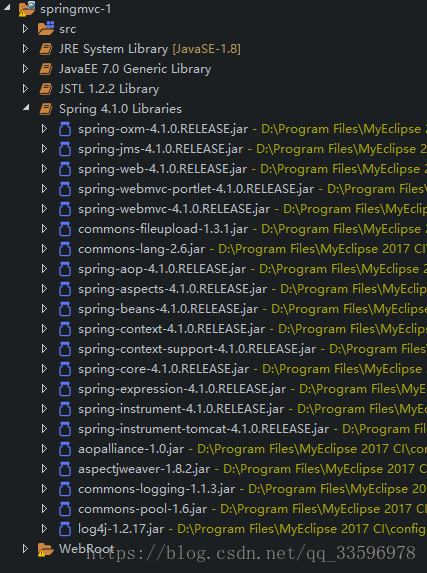Click the spring-instrument-tomcat jar icon
Screen dimensions: 427x573
[65, 429]
